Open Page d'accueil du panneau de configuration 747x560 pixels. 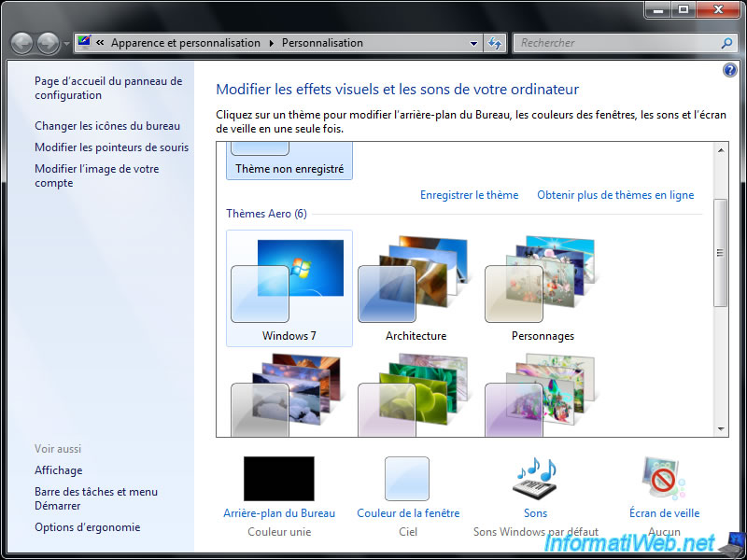[x=108, y=88]
